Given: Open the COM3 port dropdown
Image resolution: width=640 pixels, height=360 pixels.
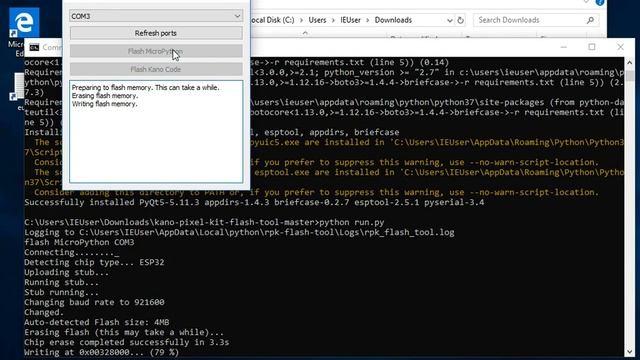Looking at the screenshot, I should point(156,16).
